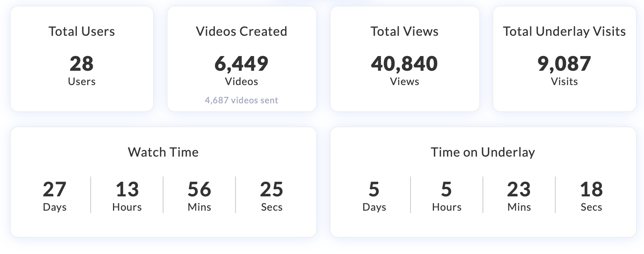Select the 40,840 views number
Screen dimensions: 644x254
click(x=405, y=64)
